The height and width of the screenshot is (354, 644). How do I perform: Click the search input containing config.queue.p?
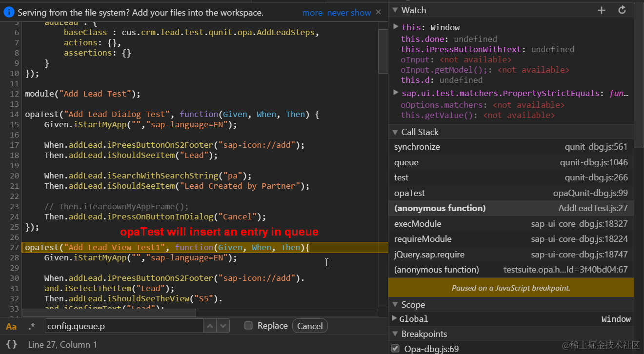pyautogui.click(x=124, y=326)
